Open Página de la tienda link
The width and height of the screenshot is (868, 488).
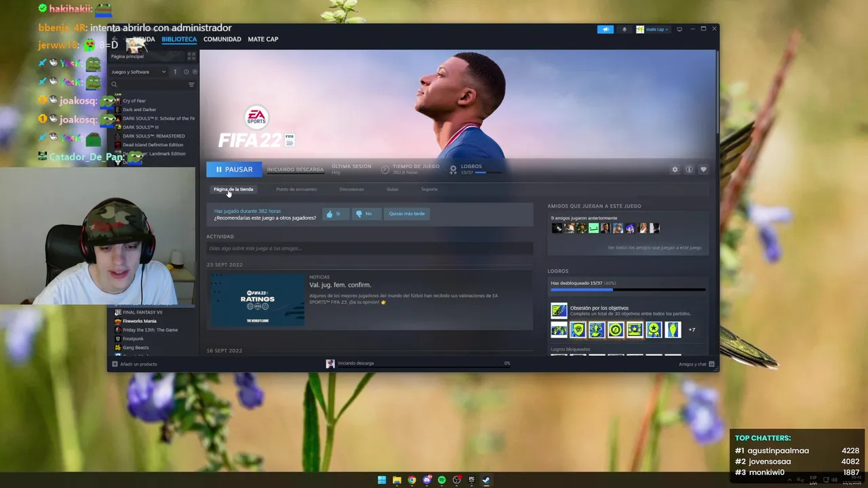(233, 189)
